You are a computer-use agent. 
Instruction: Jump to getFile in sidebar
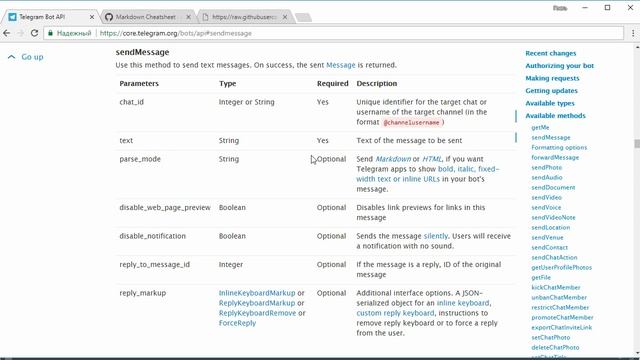pos(541,278)
